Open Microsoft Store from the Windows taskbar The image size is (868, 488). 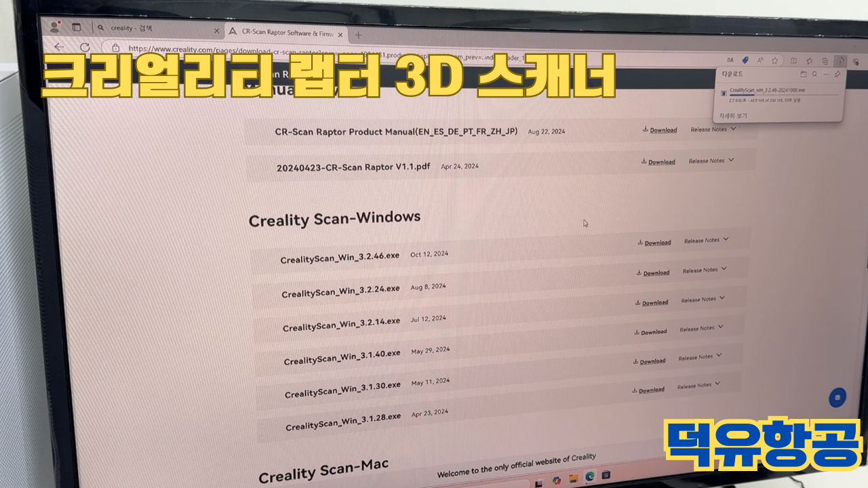[x=606, y=474]
